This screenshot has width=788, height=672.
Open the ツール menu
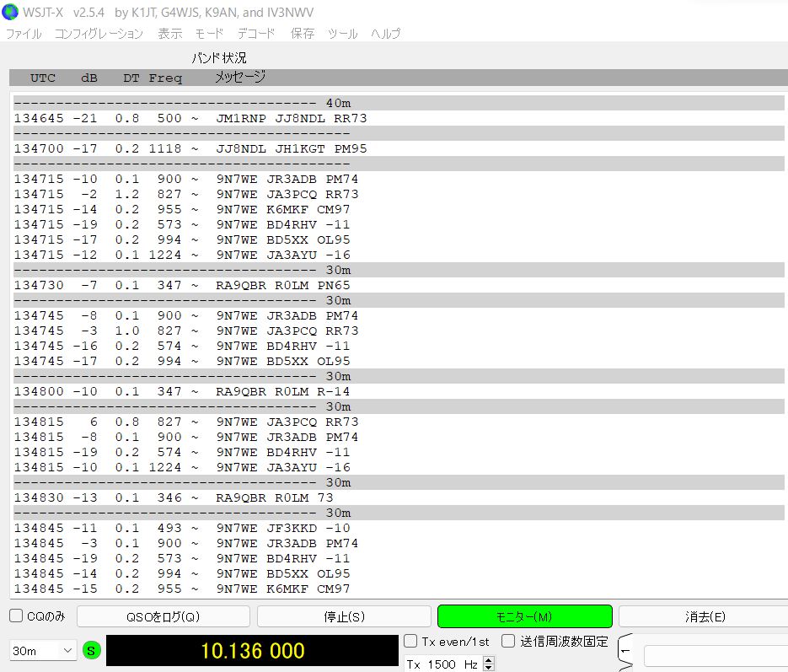tap(342, 34)
